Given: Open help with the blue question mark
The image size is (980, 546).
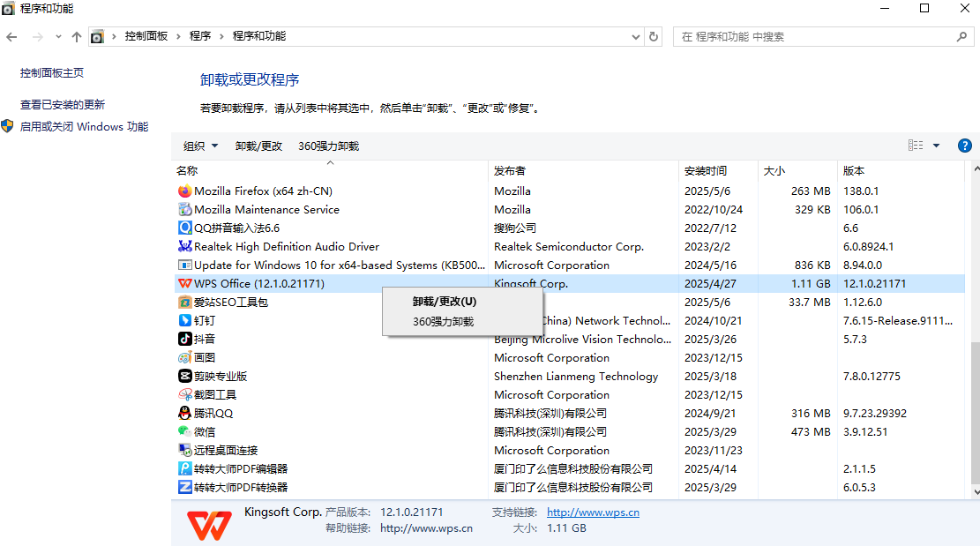Looking at the screenshot, I should coord(964,146).
